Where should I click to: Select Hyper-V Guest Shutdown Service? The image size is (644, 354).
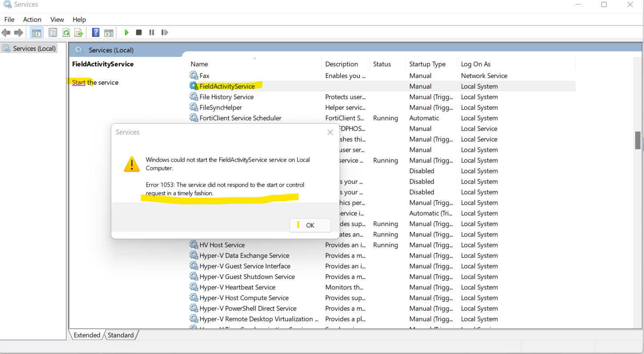point(382,277)
